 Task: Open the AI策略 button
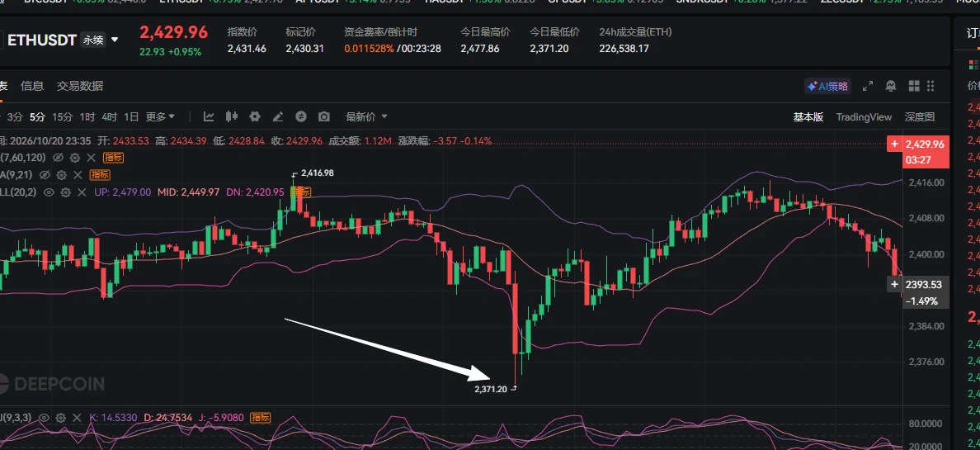pos(827,87)
